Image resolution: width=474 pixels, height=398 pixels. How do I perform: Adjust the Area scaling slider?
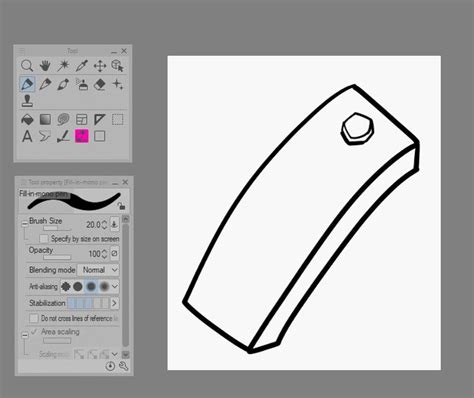click(57, 341)
